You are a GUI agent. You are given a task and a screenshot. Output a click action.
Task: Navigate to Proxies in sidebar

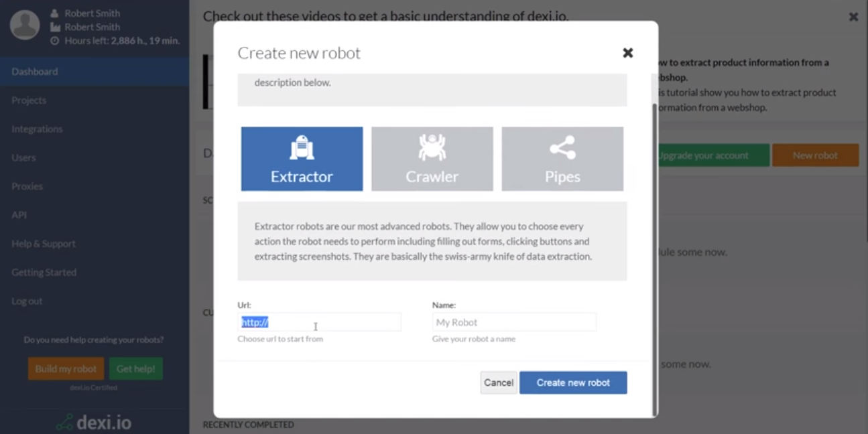(27, 186)
